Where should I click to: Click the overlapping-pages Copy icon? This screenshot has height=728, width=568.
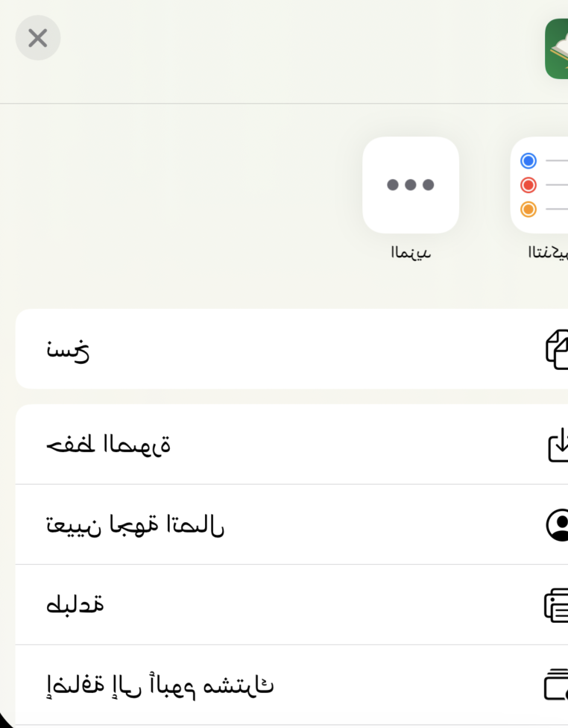click(557, 349)
